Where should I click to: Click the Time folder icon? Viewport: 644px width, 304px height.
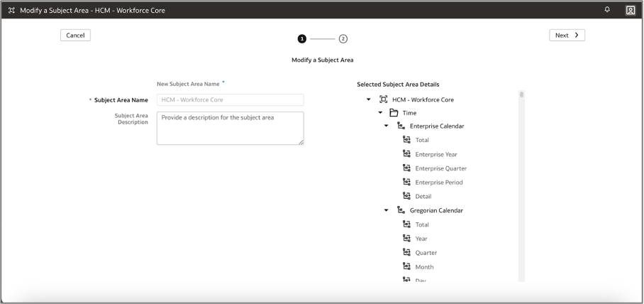click(x=394, y=113)
